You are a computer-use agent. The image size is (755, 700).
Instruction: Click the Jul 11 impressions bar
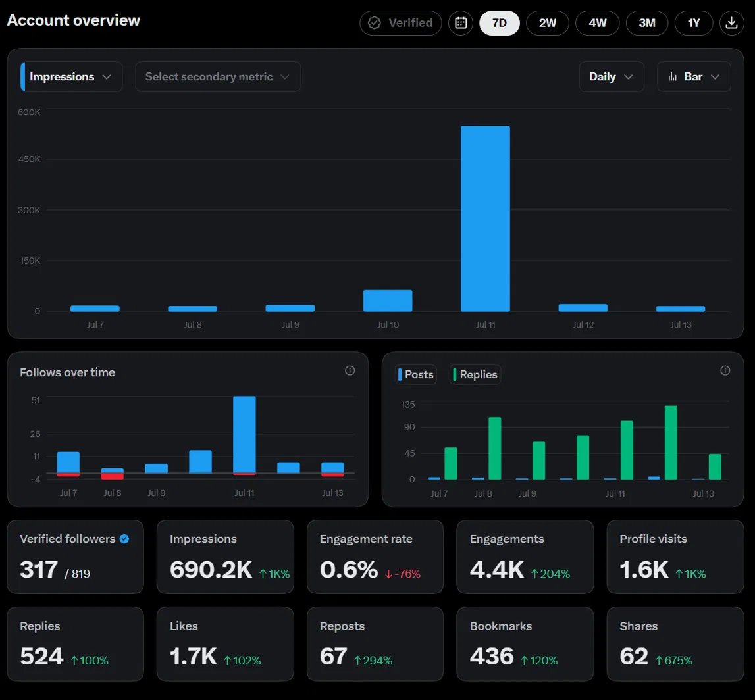485,218
